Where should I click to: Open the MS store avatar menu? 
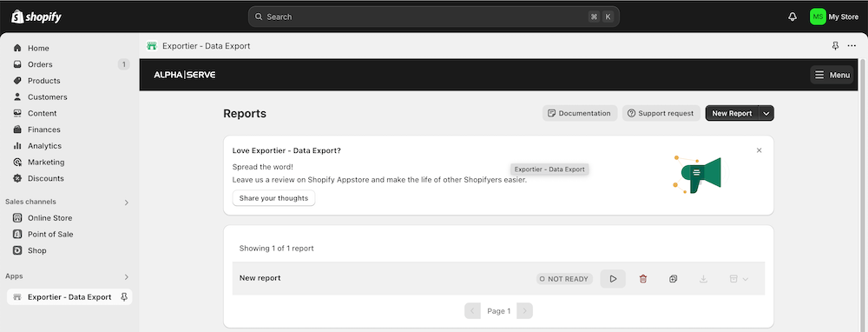click(818, 17)
